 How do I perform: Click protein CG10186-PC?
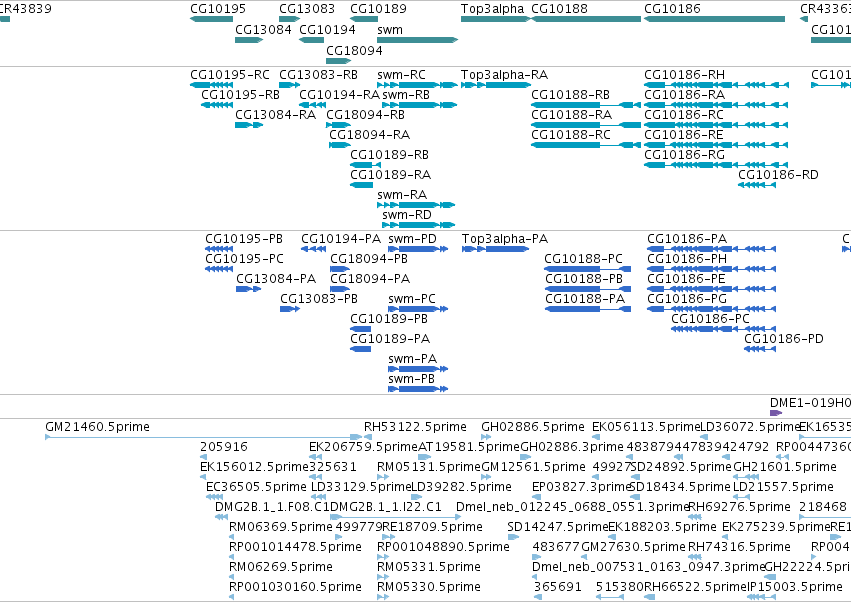tap(724, 329)
